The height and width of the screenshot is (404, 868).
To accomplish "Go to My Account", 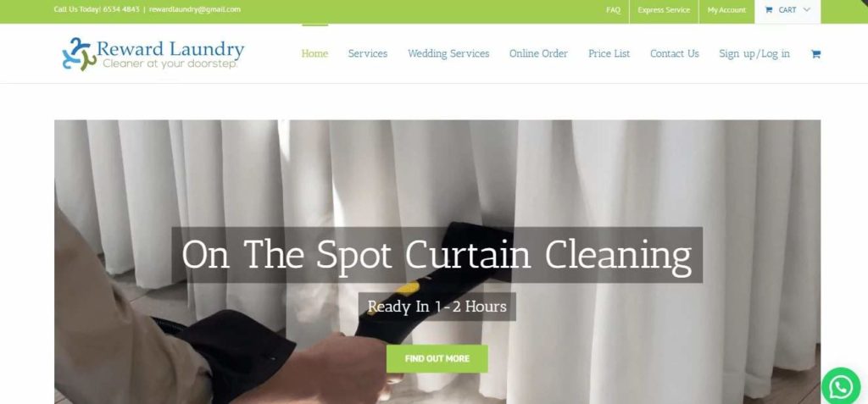I will pyautogui.click(x=726, y=10).
